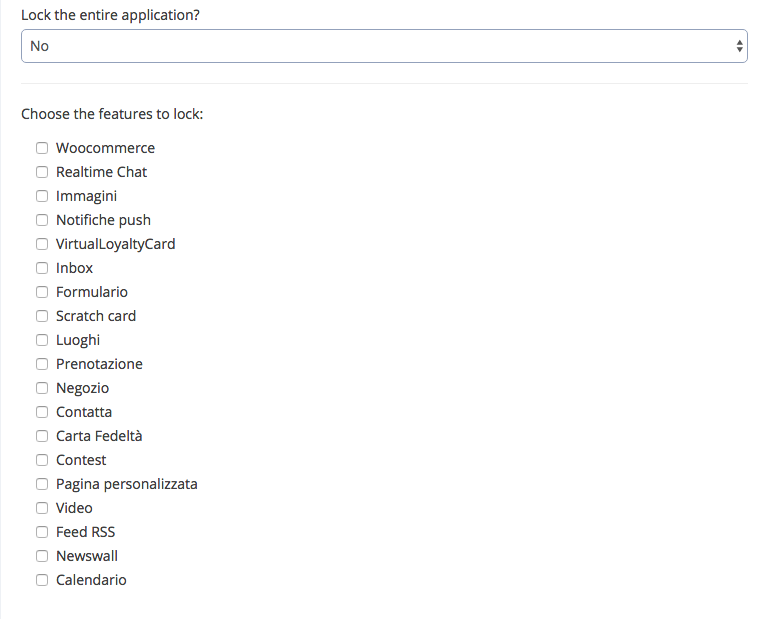Select the Negozio checkbox

coord(42,388)
